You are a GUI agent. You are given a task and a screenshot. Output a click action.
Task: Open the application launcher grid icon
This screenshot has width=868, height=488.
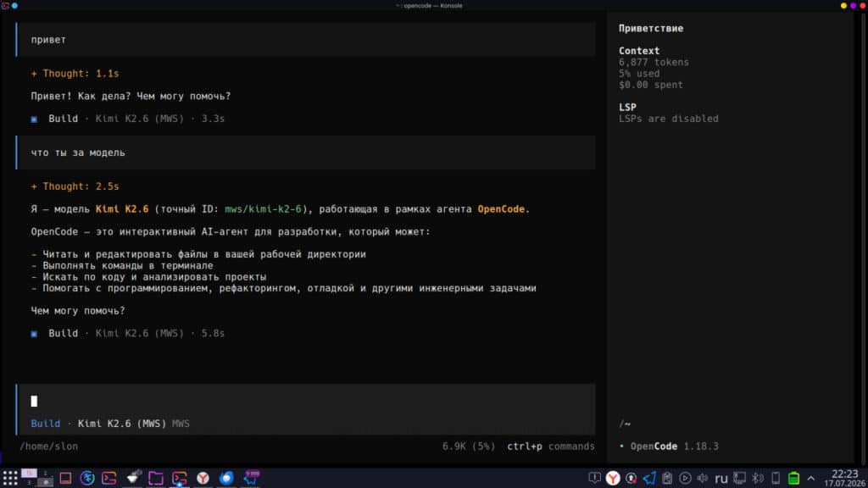pos(10,478)
